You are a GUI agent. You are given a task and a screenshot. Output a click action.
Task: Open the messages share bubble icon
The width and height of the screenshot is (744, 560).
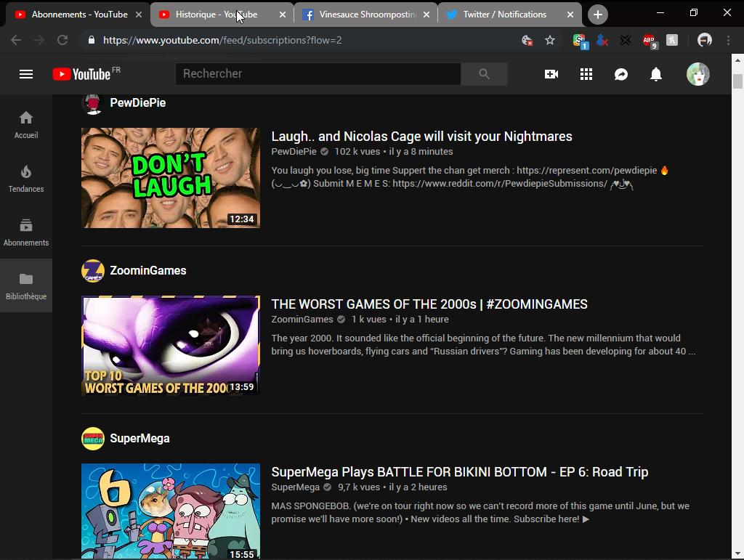coord(621,74)
